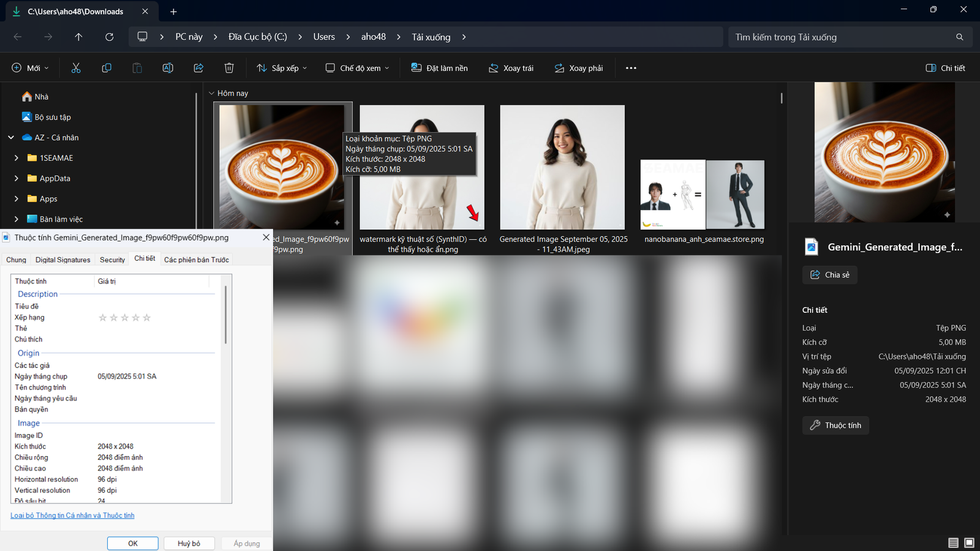Open a new Explorer tab with plus

point(173,12)
